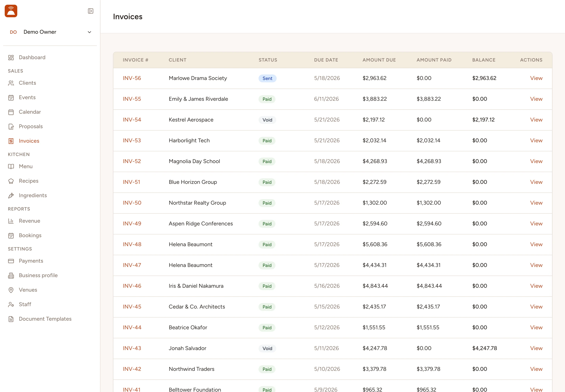Screen dimensions: 565x392
Task: Click the INVOICE # column header
Action: [136, 60]
